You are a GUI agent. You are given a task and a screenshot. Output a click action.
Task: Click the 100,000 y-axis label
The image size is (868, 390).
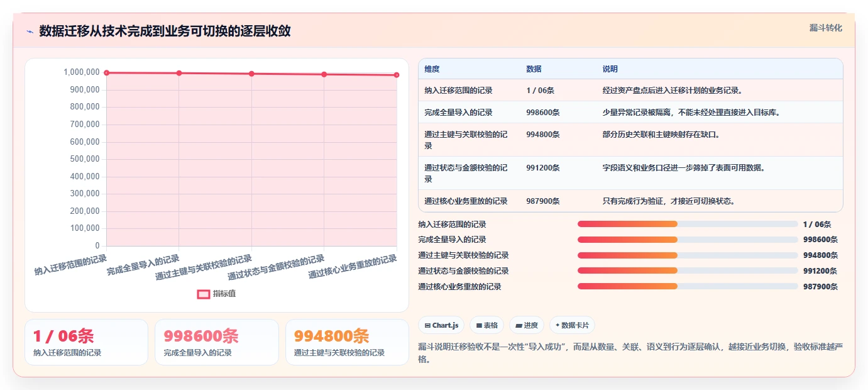click(85, 228)
